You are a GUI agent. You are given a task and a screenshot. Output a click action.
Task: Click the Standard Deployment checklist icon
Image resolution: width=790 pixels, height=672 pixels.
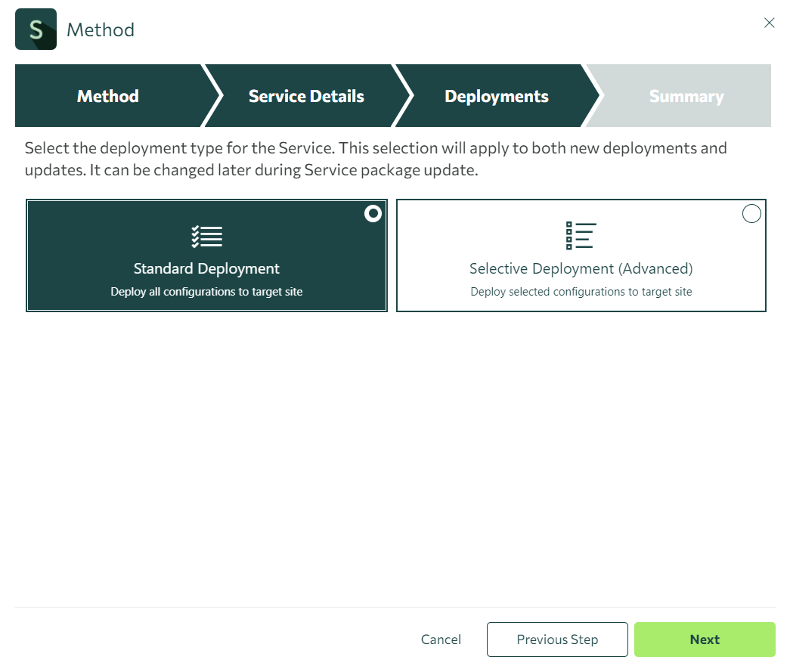click(206, 237)
